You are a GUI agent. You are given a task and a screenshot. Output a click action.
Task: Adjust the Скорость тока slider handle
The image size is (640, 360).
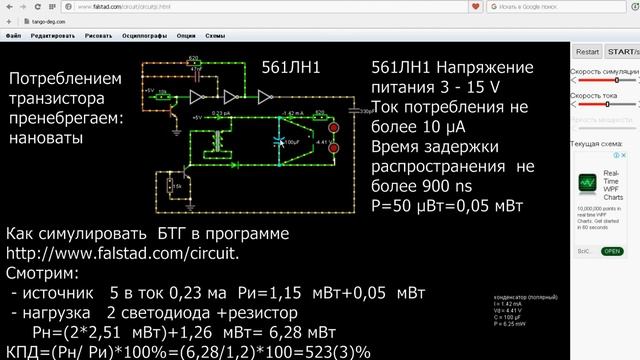[x=607, y=104]
